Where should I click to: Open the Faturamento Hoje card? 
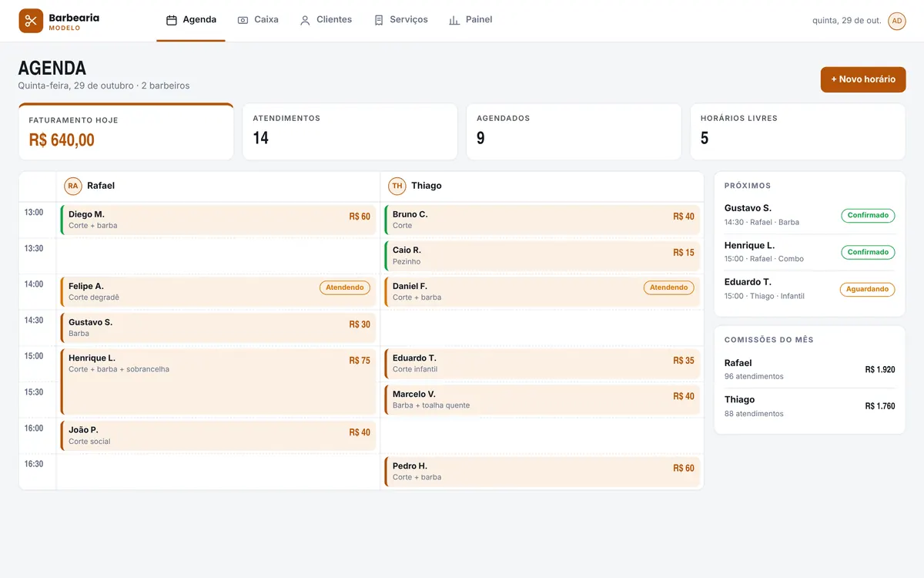point(126,132)
